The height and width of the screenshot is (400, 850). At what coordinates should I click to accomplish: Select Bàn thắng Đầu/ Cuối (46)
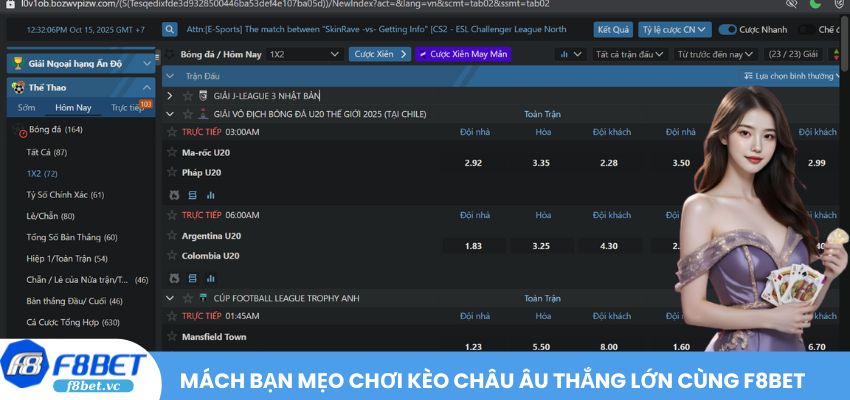click(74, 301)
